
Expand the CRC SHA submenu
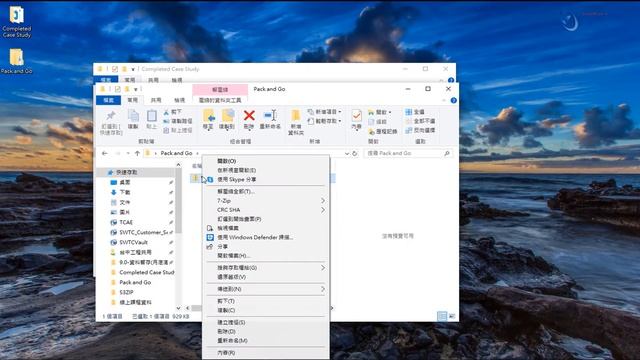(x=266, y=210)
